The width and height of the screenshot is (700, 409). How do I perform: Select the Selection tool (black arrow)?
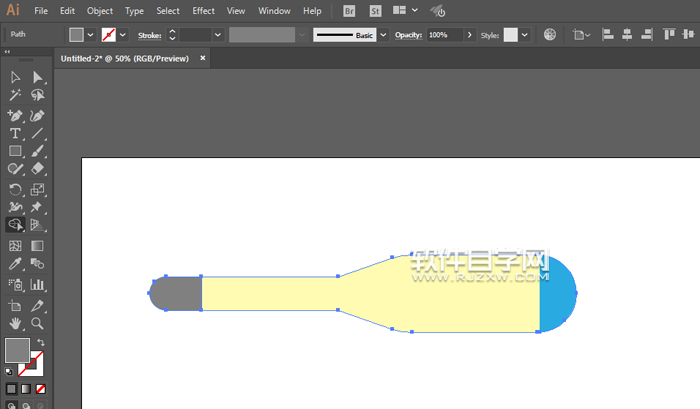click(x=15, y=77)
